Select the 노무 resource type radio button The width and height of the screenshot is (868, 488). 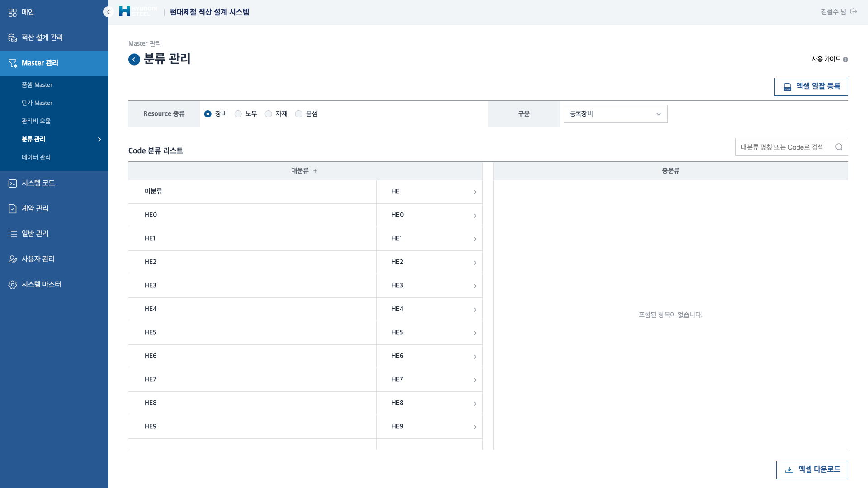pyautogui.click(x=238, y=114)
